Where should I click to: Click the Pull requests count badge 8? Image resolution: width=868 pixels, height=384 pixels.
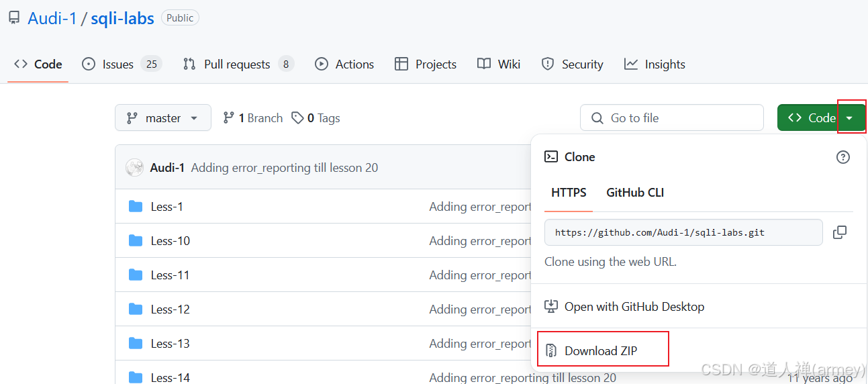tap(286, 64)
